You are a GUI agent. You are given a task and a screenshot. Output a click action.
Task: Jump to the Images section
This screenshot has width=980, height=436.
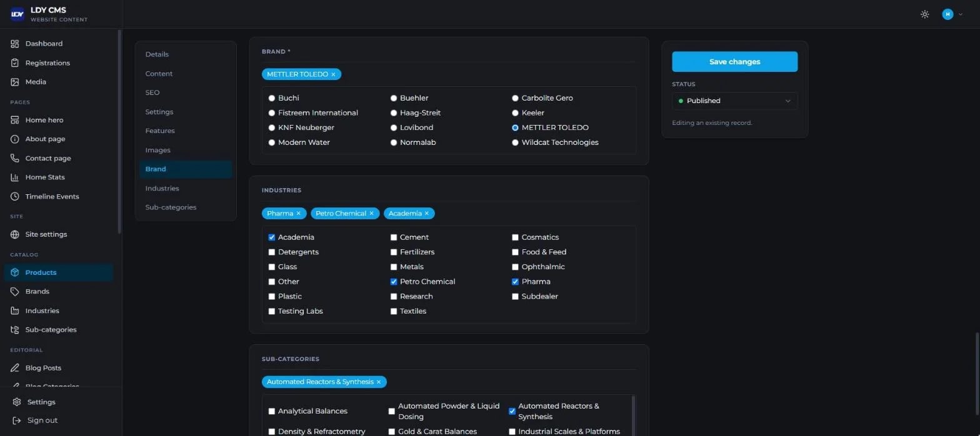pos(157,151)
